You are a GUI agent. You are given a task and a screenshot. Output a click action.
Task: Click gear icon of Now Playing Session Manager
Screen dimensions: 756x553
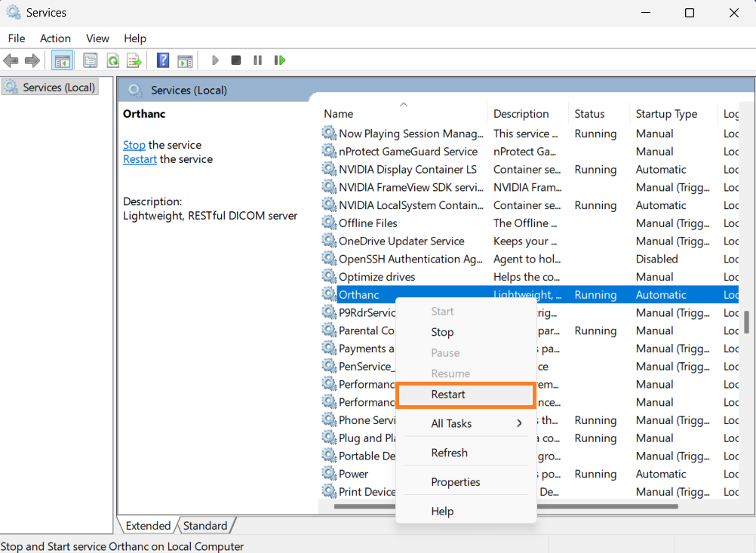tap(329, 133)
